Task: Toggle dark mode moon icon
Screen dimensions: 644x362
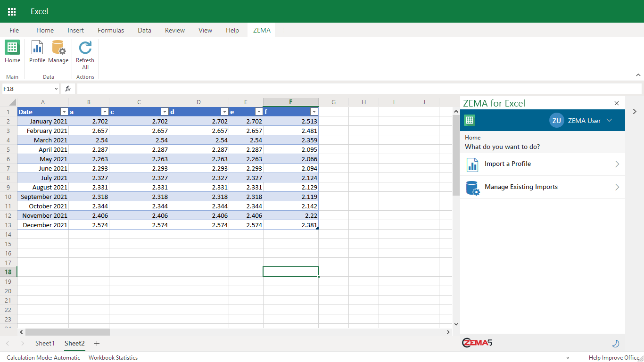Action: (615, 344)
